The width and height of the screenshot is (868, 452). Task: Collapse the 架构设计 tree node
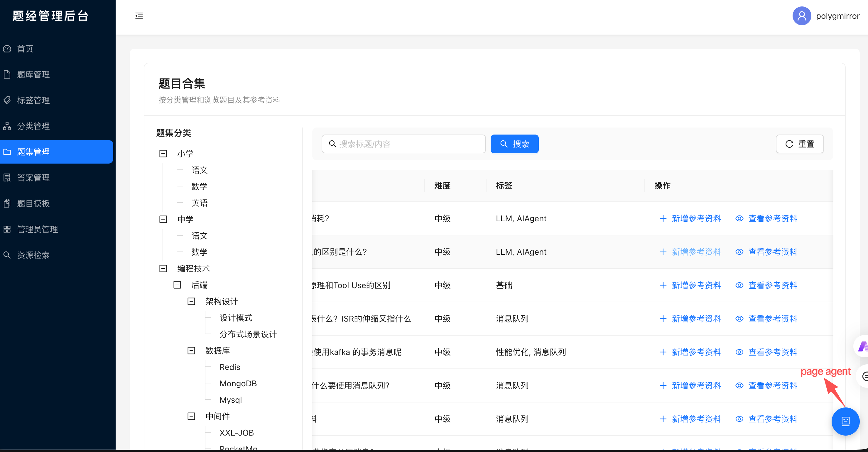tap(191, 301)
